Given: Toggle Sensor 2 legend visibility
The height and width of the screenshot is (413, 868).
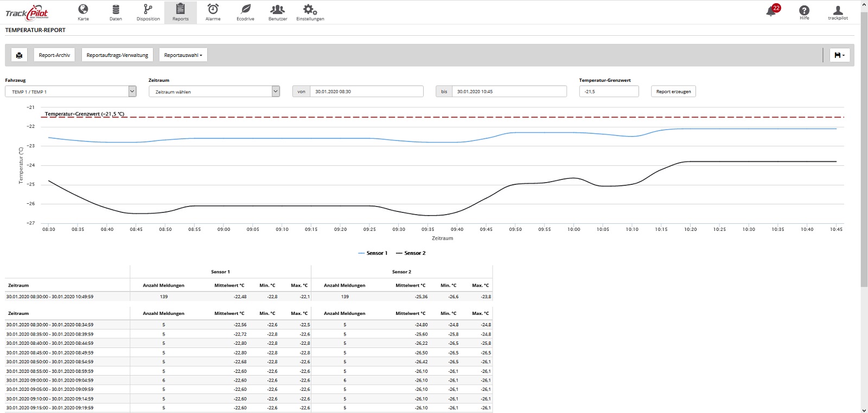Looking at the screenshot, I should (x=411, y=253).
